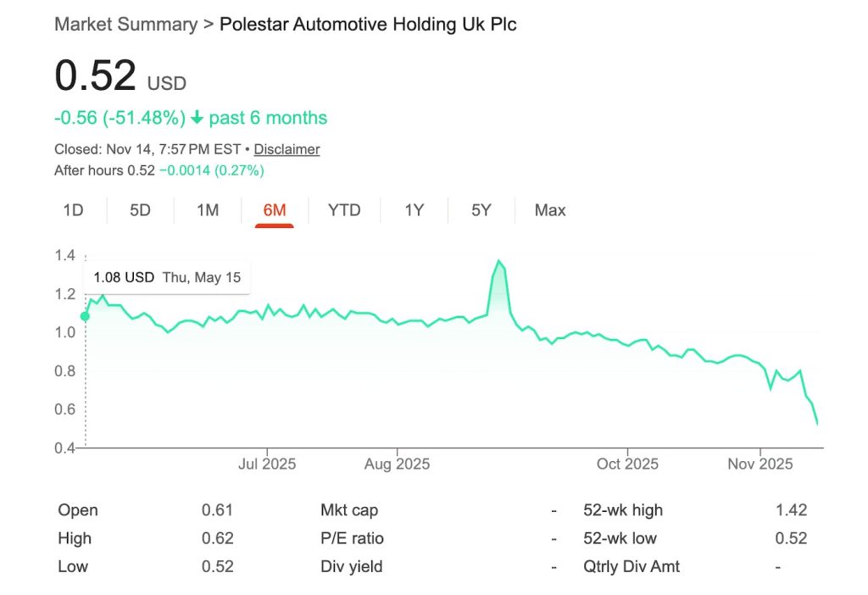868x595 pixels.
Task: Show the 1Y price history
Action: pyautogui.click(x=414, y=210)
